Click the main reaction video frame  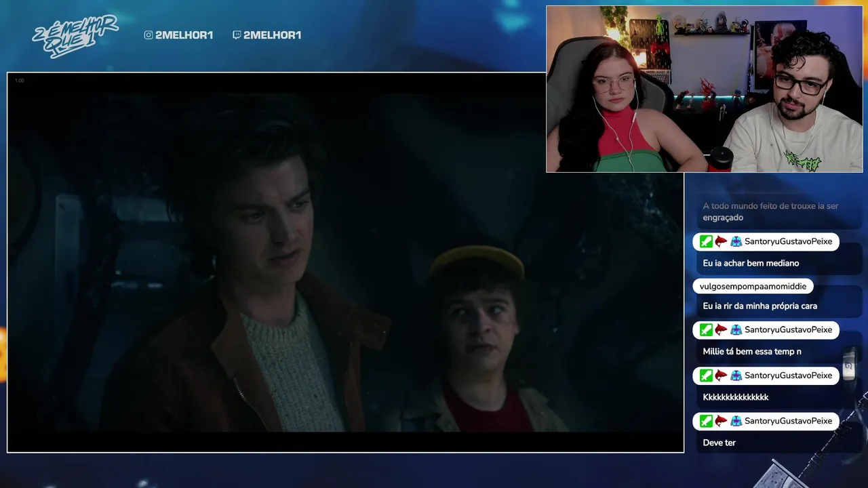click(x=345, y=262)
